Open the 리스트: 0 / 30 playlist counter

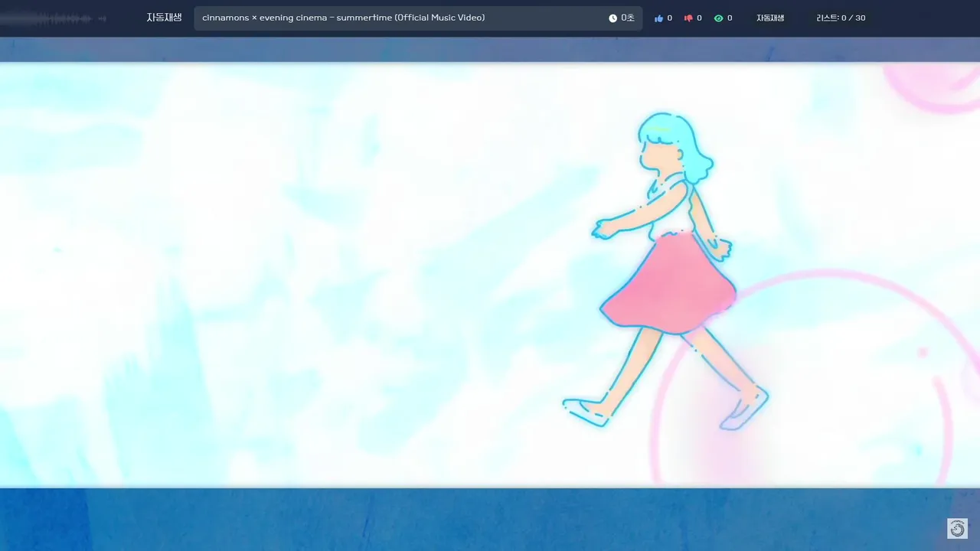click(841, 18)
